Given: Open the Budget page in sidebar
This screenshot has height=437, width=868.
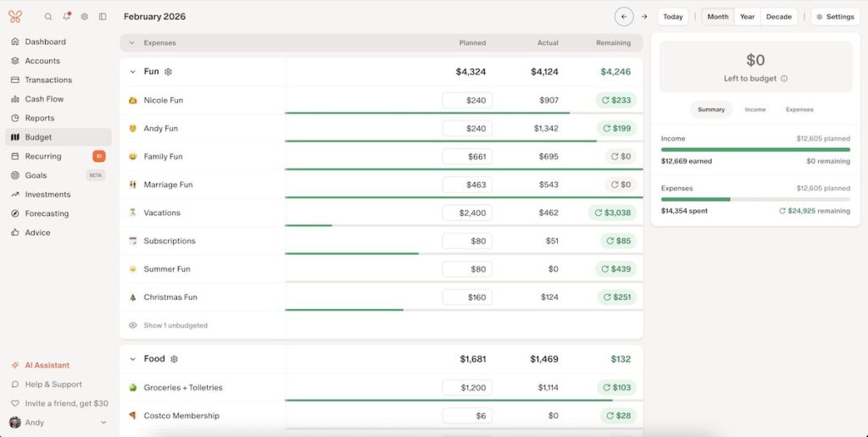Looking at the screenshot, I should [x=58, y=137].
